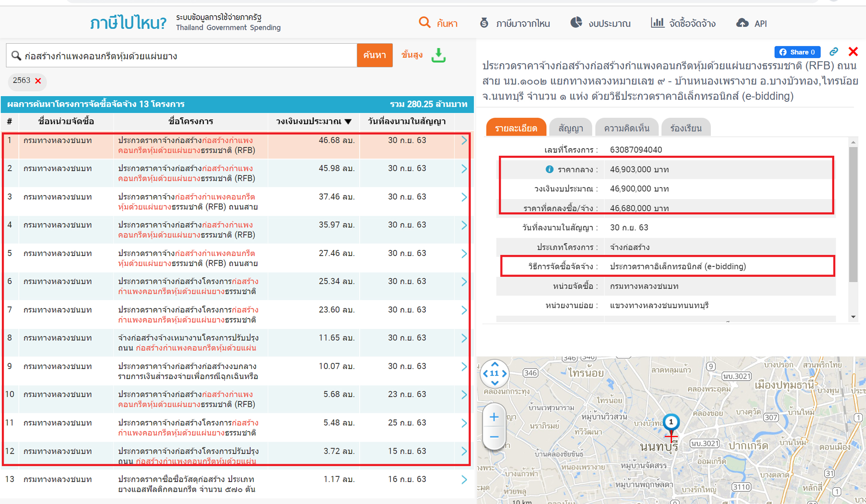Click the info icon beside ราคากลาง
Viewport: 866px width, 504px height.
[549, 169]
